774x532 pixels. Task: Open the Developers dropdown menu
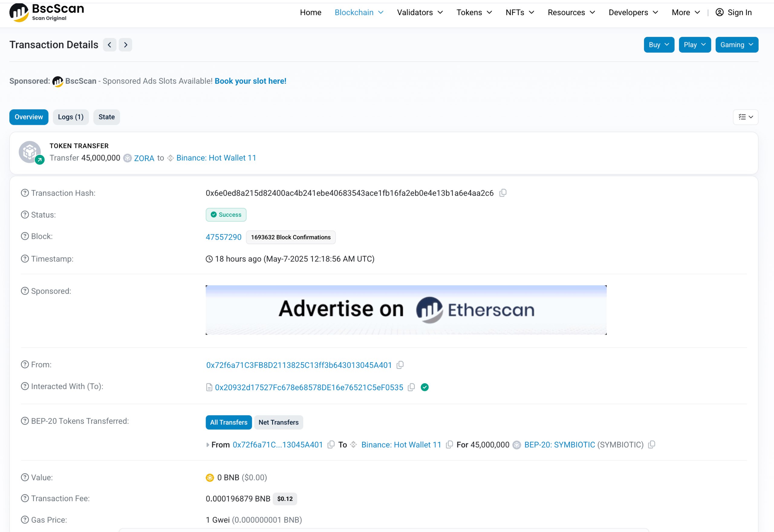633,12
